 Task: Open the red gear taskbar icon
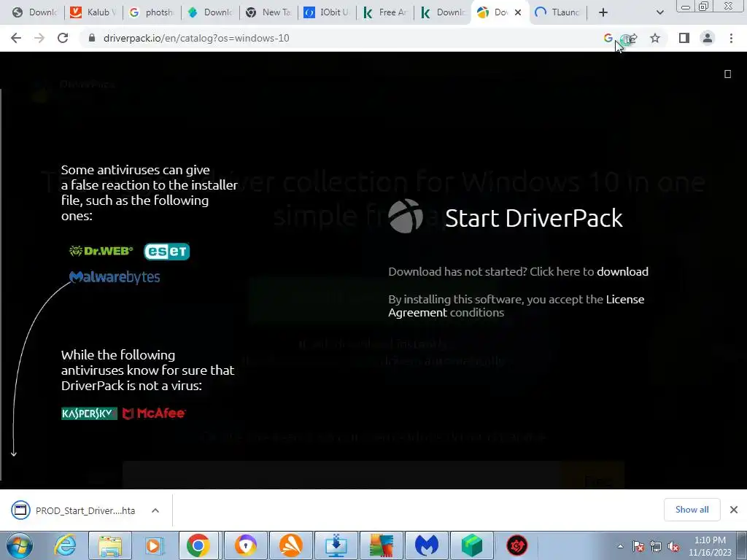(x=517, y=545)
